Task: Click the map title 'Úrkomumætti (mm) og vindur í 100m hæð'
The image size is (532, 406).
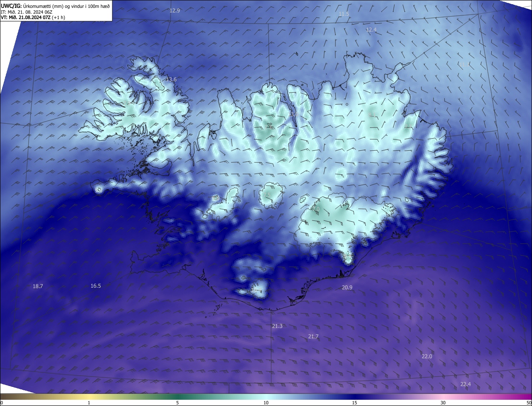Action: (66, 6)
